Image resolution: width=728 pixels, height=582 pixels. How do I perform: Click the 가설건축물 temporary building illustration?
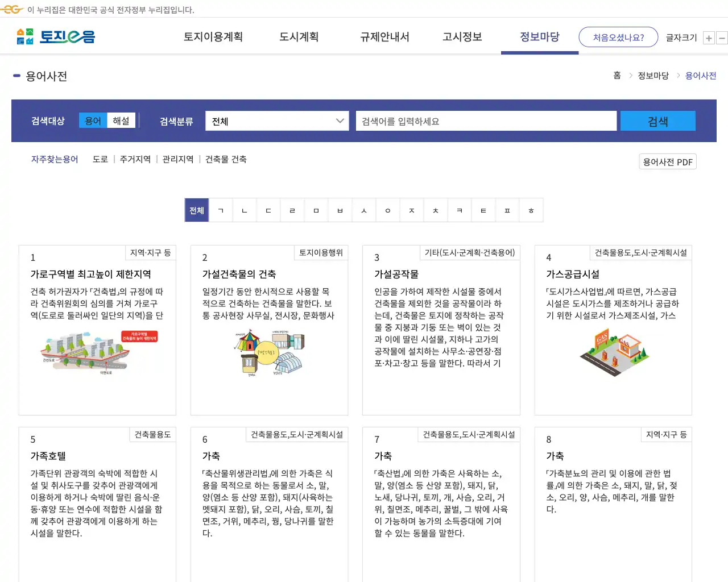[x=269, y=352]
